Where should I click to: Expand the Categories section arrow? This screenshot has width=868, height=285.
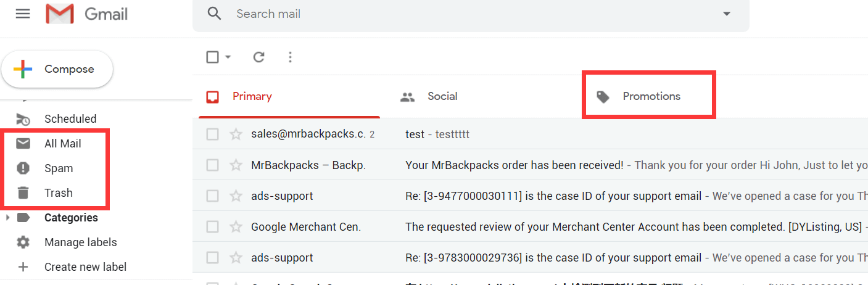7,218
